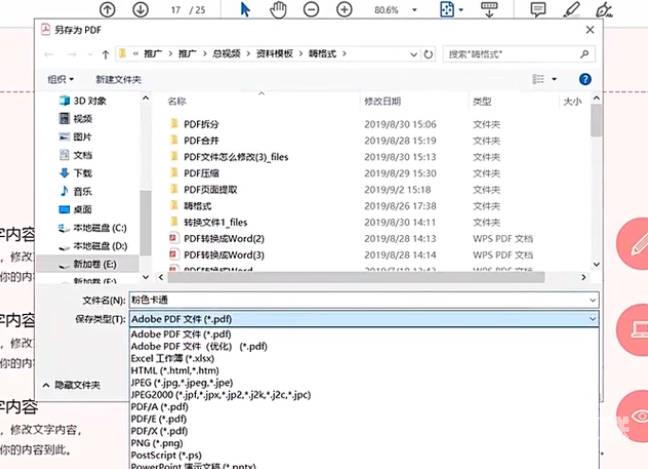Sort by 修改日期 column header
The image size is (648, 469).
pyautogui.click(x=382, y=101)
